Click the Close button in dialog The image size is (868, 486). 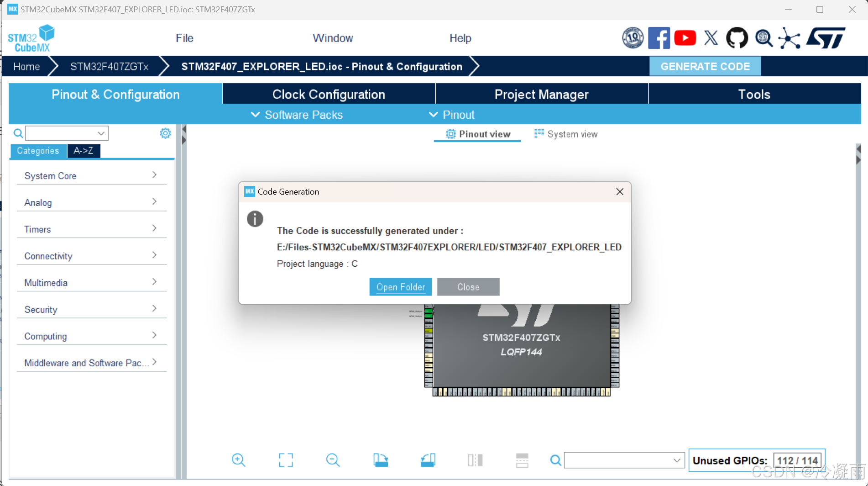coord(468,287)
